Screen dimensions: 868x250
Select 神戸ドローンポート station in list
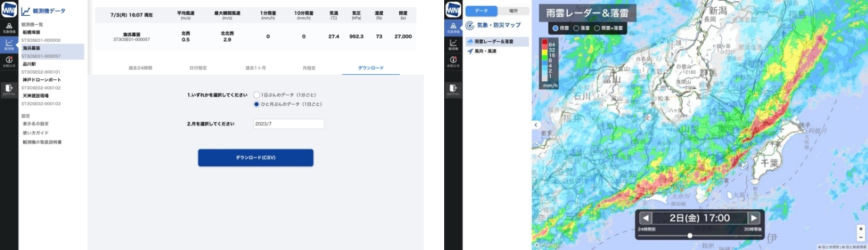click(42, 80)
